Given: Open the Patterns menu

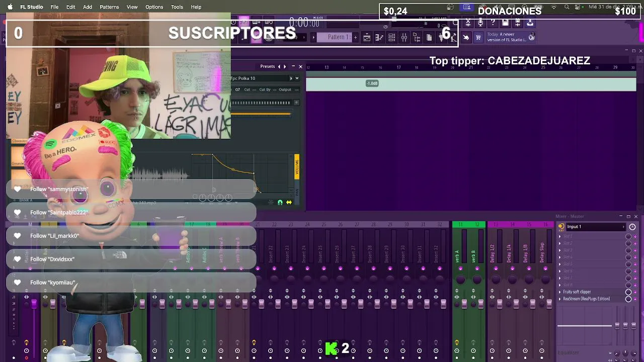Looking at the screenshot, I should pos(109,7).
